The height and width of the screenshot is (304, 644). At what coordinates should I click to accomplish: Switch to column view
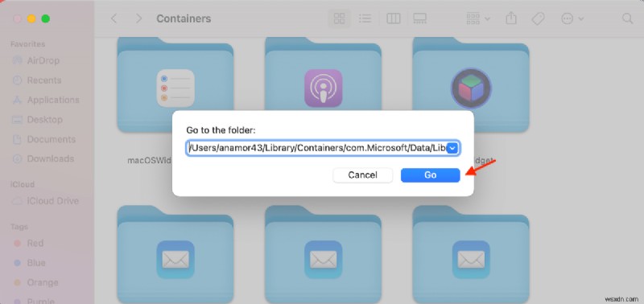394,18
